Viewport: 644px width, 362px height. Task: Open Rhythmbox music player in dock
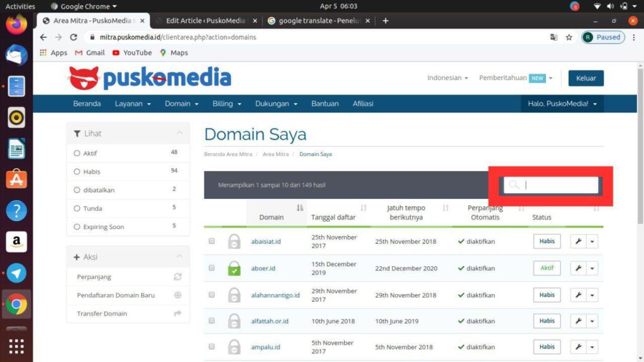coord(16,118)
